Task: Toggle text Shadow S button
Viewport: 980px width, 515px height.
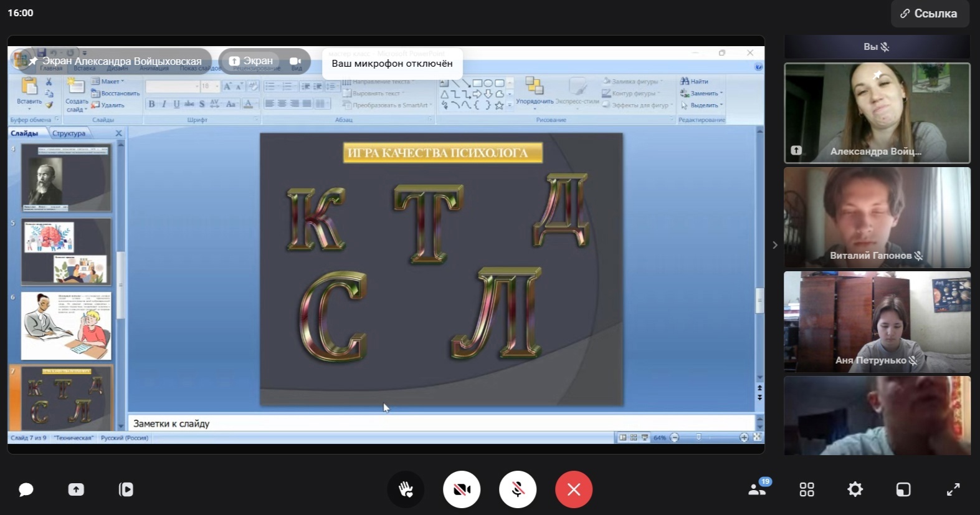Action: [x=202, y=104]
